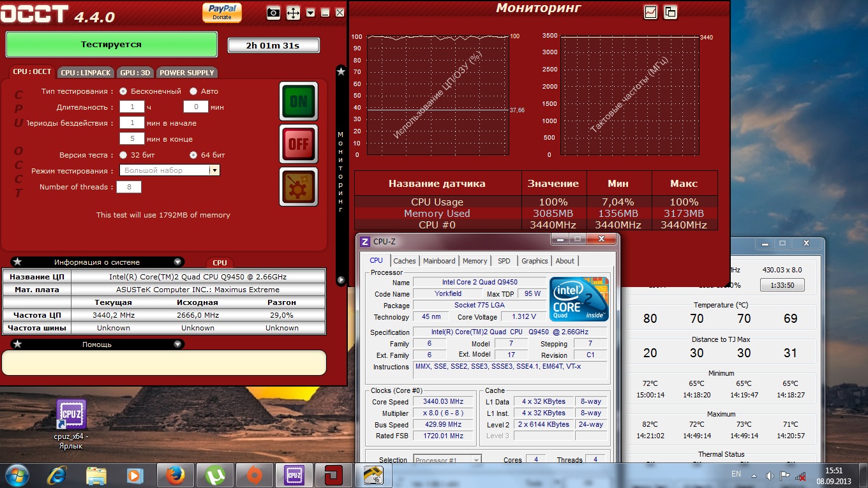Open the small dropdown arrow in OCCT's title bar
The height and width of the screenshot is (488, 868).
click(310, 13)
